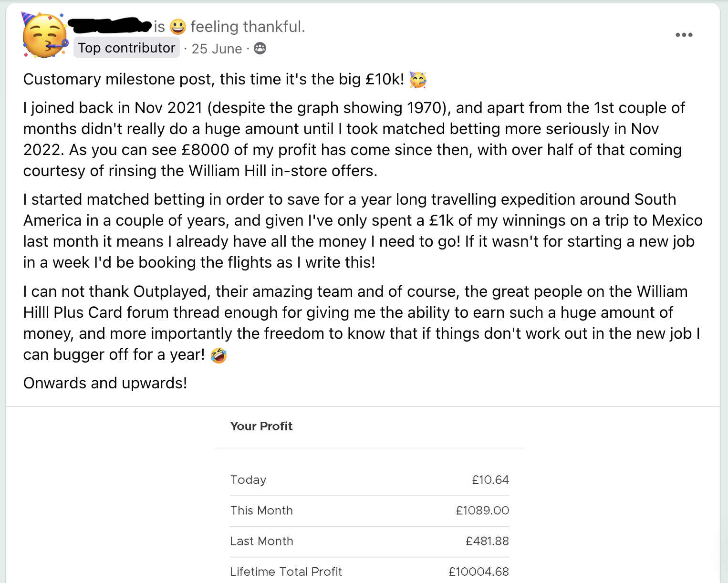Click the 'feeling thankful.' status text
This screenshot has width=728, height=583.
(248, 27)
